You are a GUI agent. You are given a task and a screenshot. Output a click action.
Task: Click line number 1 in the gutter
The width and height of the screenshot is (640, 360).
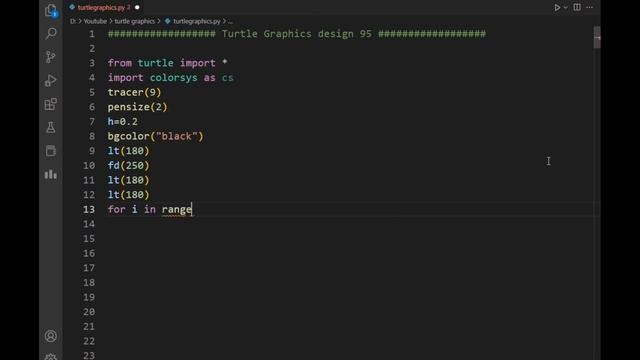point(92,34)
